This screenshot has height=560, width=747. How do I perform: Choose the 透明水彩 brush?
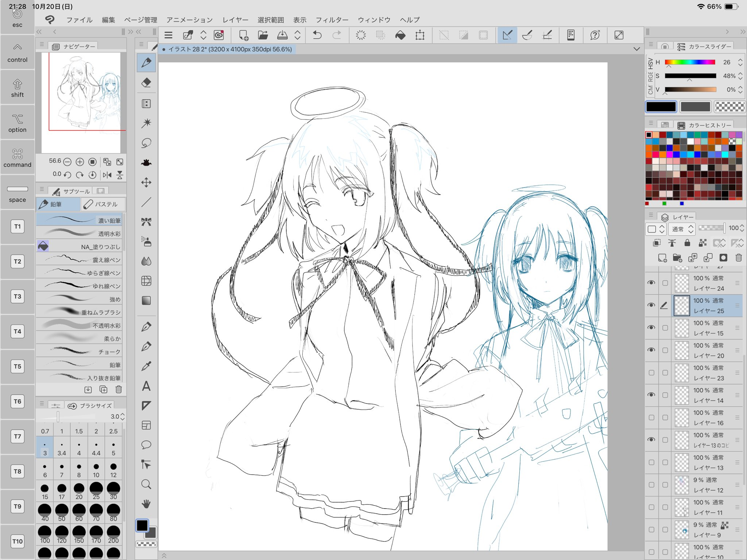[x=80, y=233]
